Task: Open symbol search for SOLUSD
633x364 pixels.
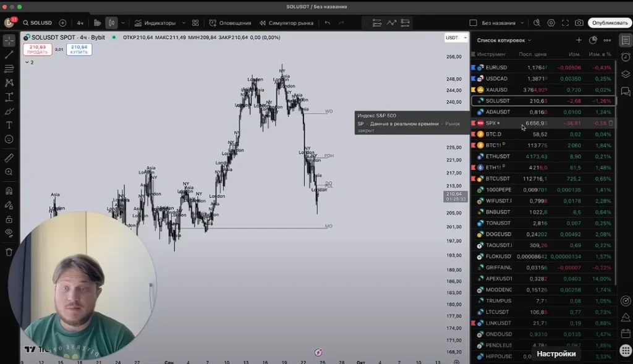Action: point(37,23)
